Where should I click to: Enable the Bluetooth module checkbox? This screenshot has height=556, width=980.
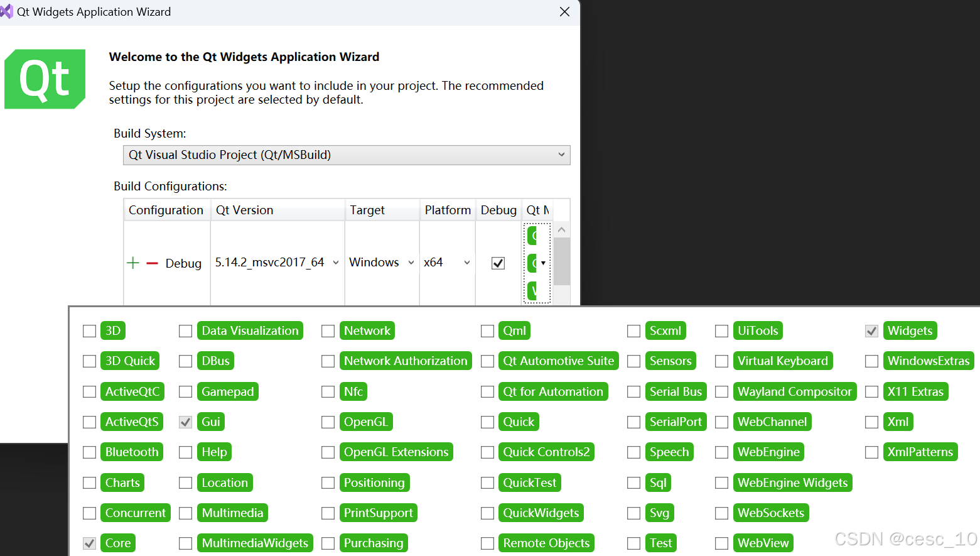click(x=90, y=452)
